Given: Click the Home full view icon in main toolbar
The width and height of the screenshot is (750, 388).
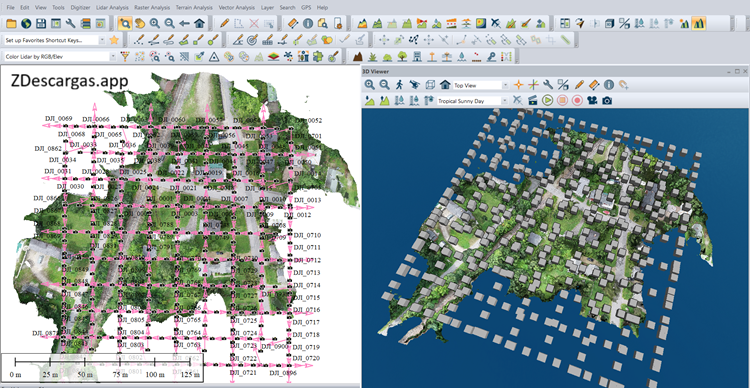Looking at the screenshot, I should pyautogui.click(x=199, y=23).
